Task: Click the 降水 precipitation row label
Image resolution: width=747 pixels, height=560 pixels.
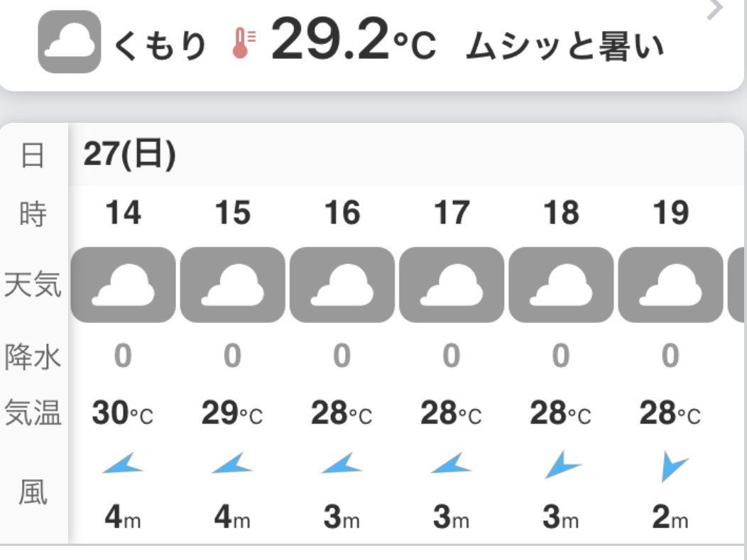Action: click(33, 357)
